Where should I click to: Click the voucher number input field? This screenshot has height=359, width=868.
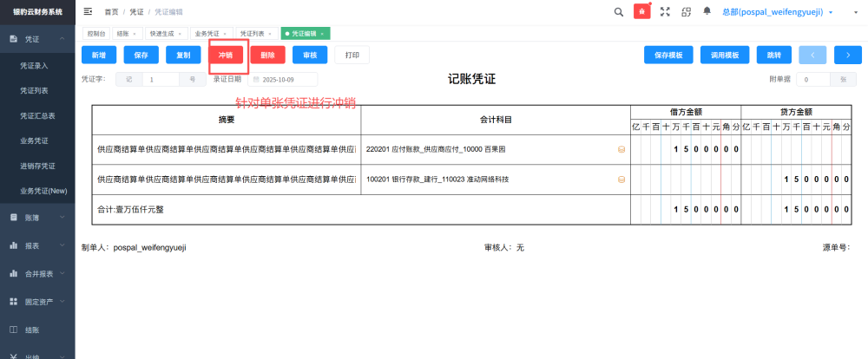161,80
